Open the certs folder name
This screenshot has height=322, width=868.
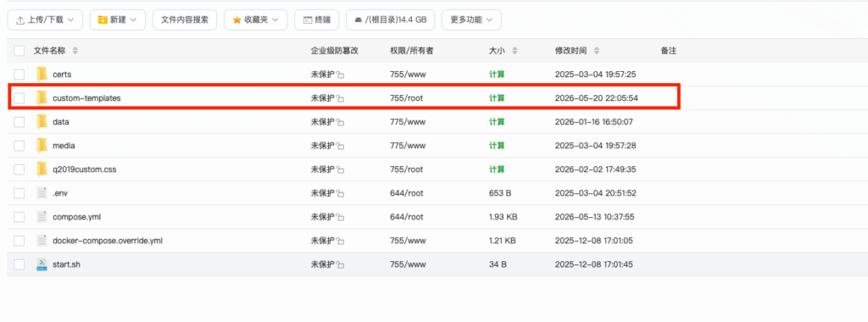click(62, 74)
